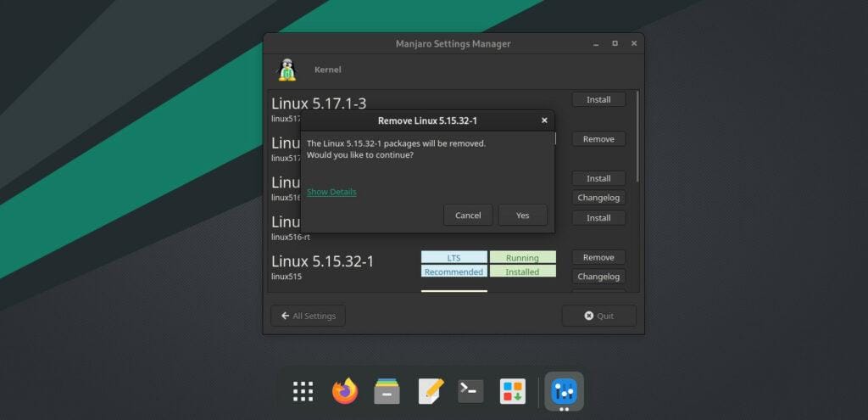Open the Show Details link
The width and height of the screenshot is (868, 420).
click(x=331, y=192)
